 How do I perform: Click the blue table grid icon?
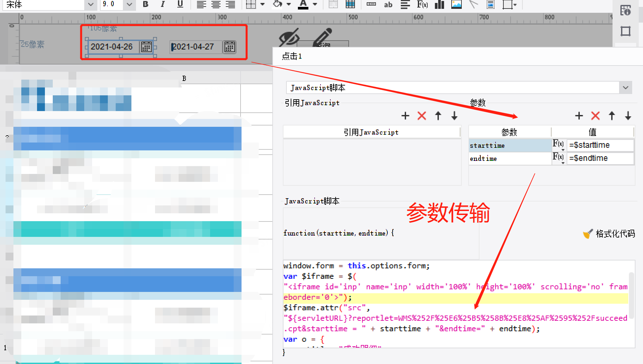350,4
